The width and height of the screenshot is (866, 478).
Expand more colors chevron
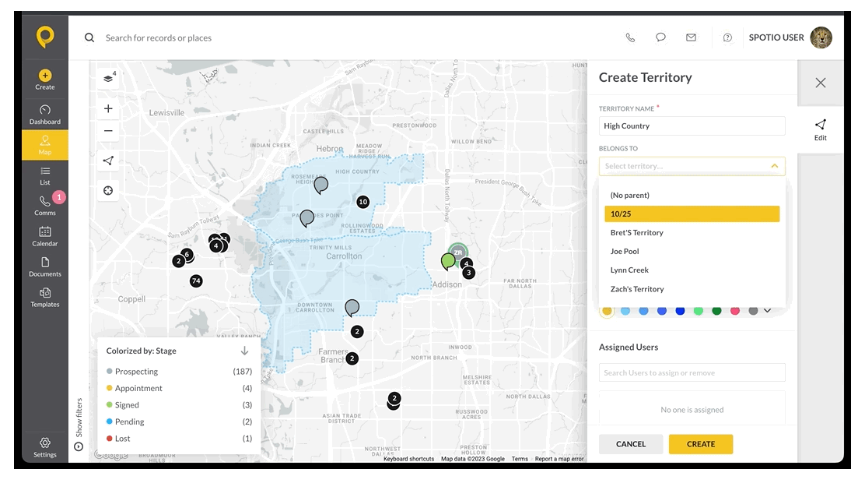pyautogui.click(x=767, y=311)
